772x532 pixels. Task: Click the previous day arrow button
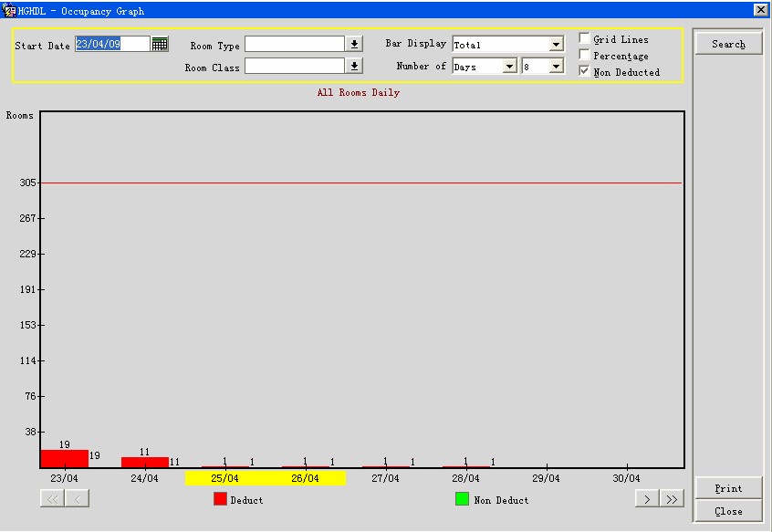click(x=78, y=498)
